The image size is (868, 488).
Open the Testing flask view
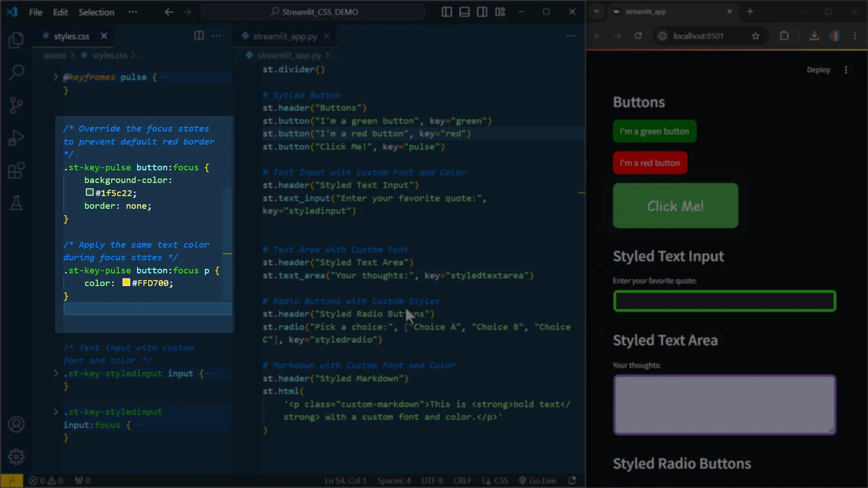[x=16, y=203]
